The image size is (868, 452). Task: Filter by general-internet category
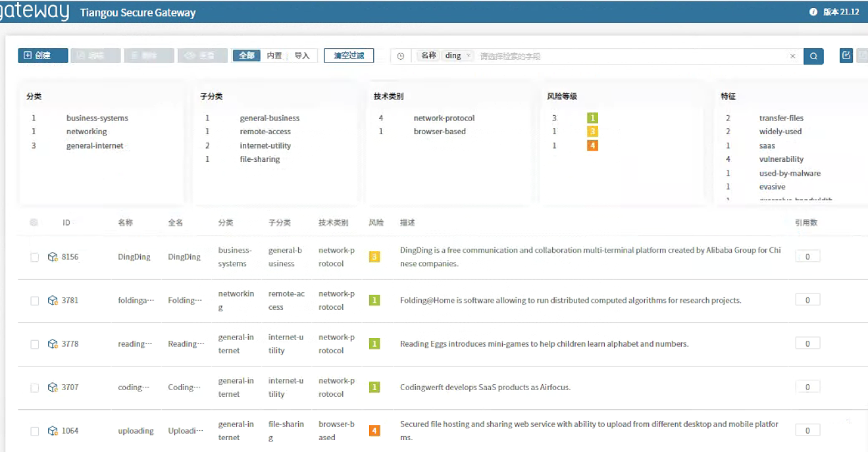click(95, 145)
